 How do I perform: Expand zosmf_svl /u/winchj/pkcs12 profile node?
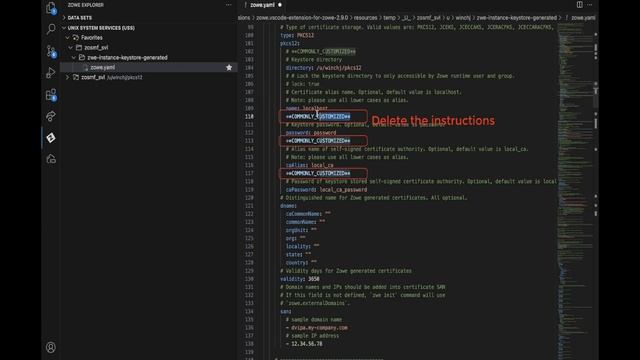point(68,77)
